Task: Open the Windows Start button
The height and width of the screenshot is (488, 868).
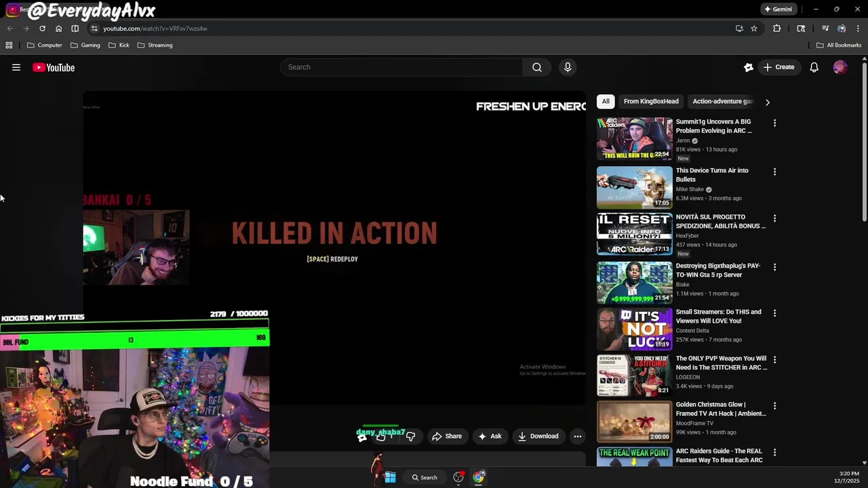Action: coord(390,477)
